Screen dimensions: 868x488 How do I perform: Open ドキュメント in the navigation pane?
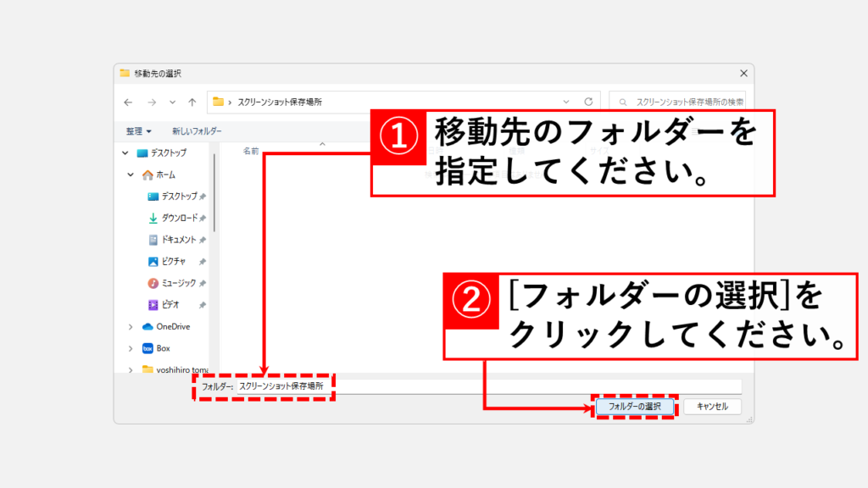click(172, 240)
